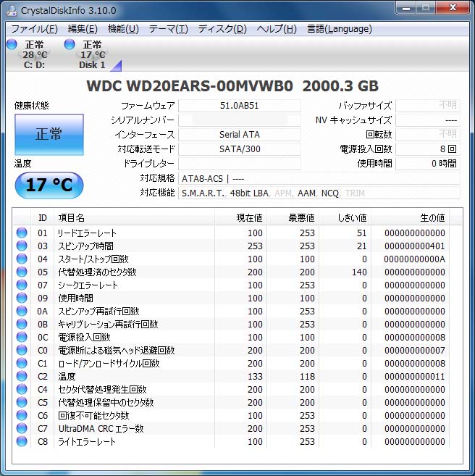
Task: Toggle the AAM feature label
Action: [306, 193]
